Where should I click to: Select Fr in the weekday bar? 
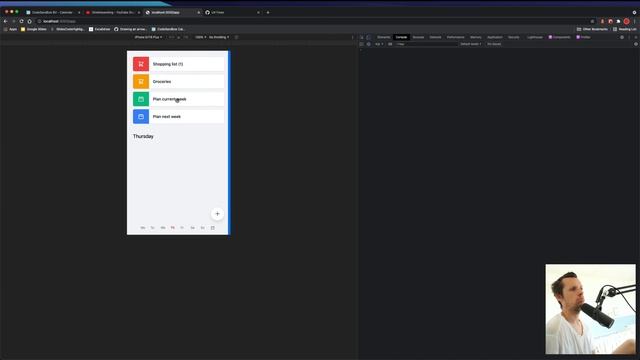point(182,228)
